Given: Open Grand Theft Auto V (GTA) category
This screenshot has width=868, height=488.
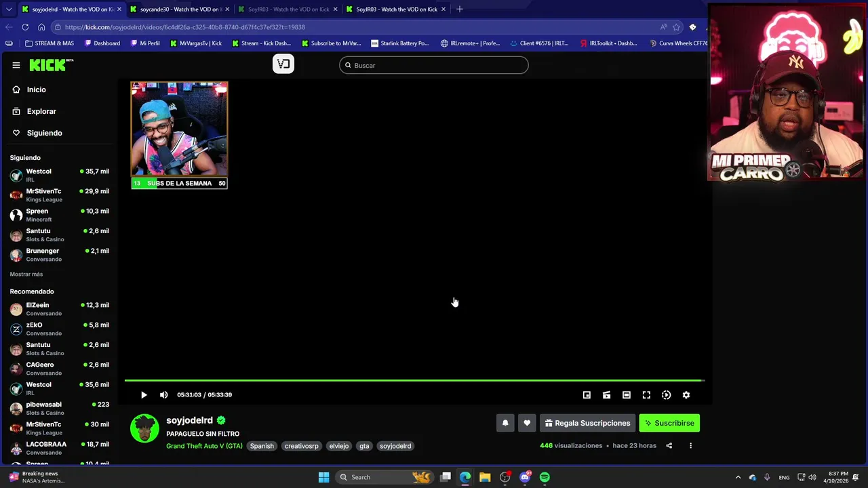Looking at the screenshot, I should (x=204, y=446).
